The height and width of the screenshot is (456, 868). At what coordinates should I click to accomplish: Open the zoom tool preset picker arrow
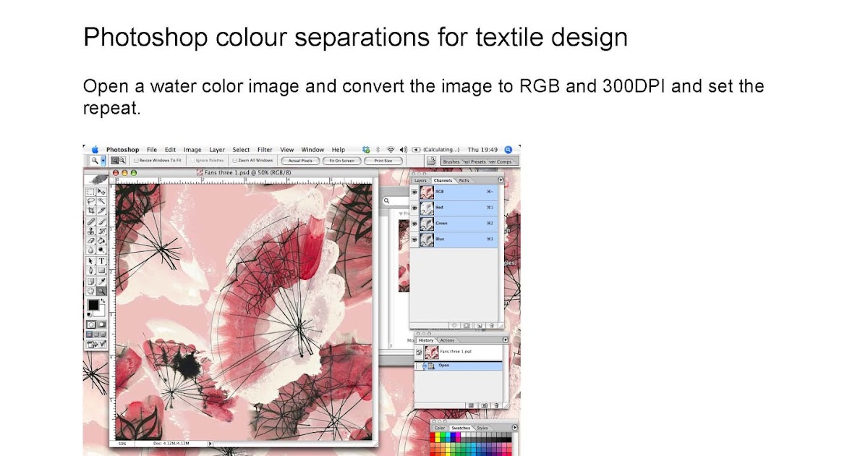click(102, 161)
